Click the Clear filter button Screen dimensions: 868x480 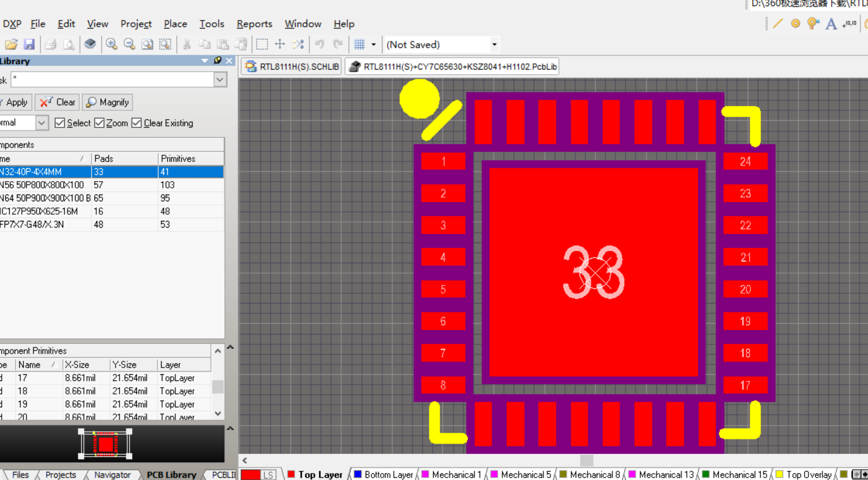coord(58,102)
